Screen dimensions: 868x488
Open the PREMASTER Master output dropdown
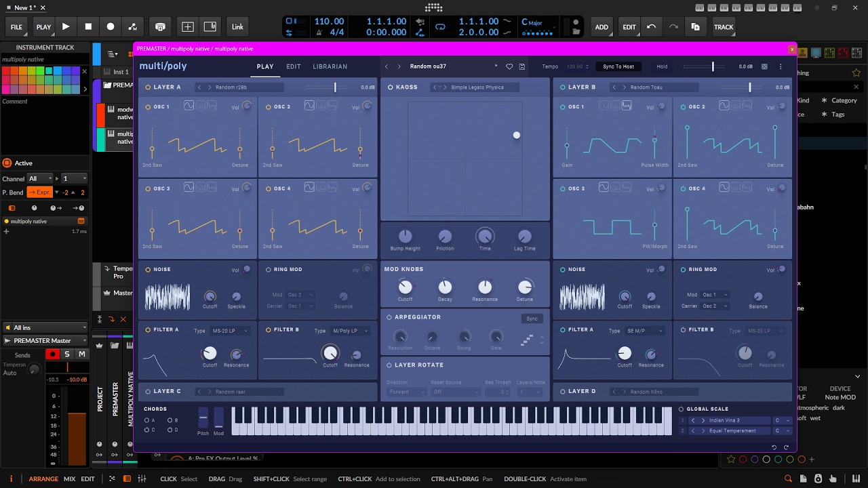pyautogui.click(x=45, y=340)
